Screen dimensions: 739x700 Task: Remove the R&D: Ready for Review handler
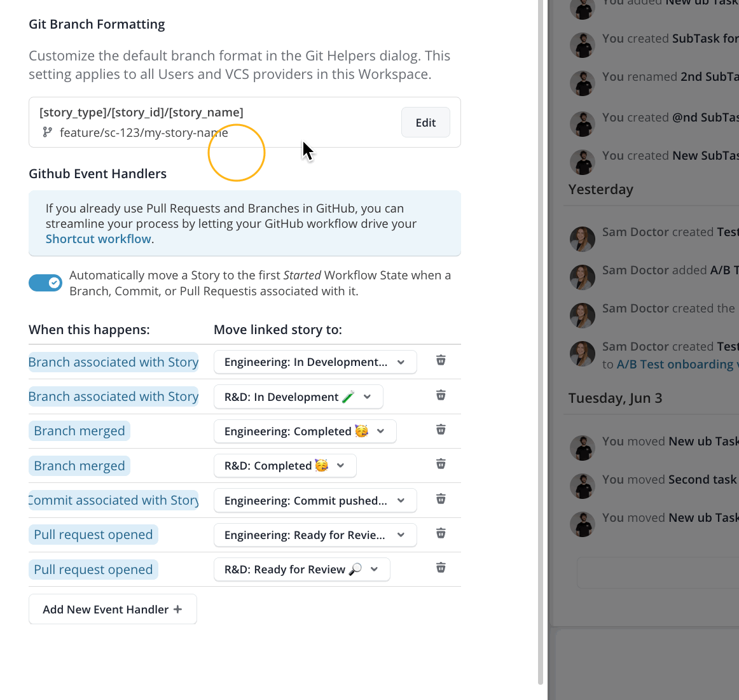point(441,568)
